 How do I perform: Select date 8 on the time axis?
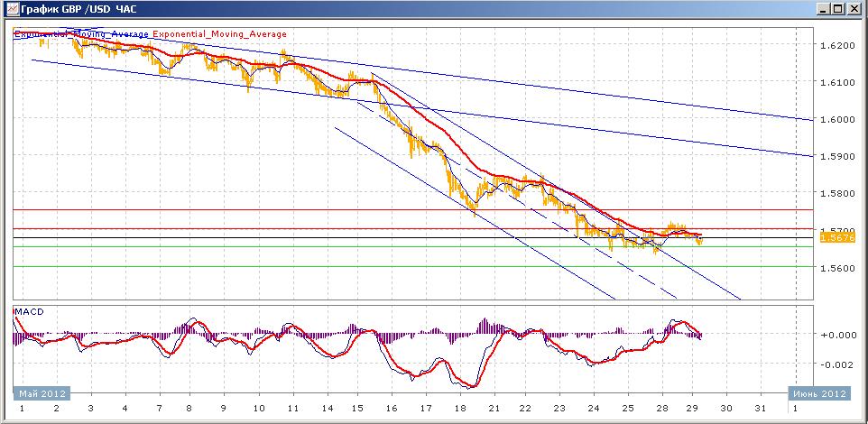click(x=191, y=409)
